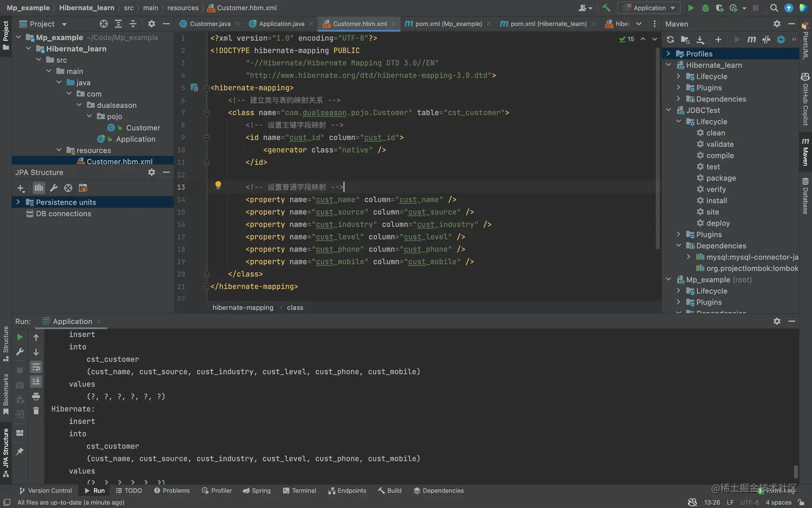This screenshot has width=812, height=508.
Task: Reload all Maven projects
Action: 670,39
